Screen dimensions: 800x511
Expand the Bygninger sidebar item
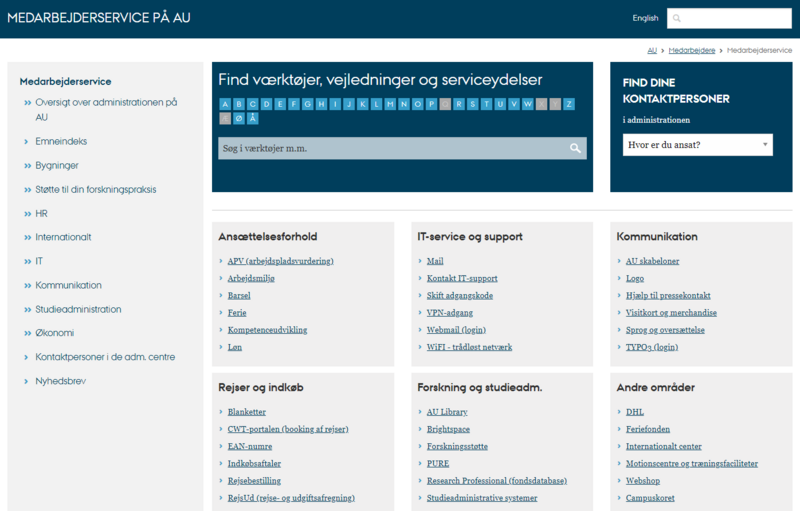(x=28, y=166)
